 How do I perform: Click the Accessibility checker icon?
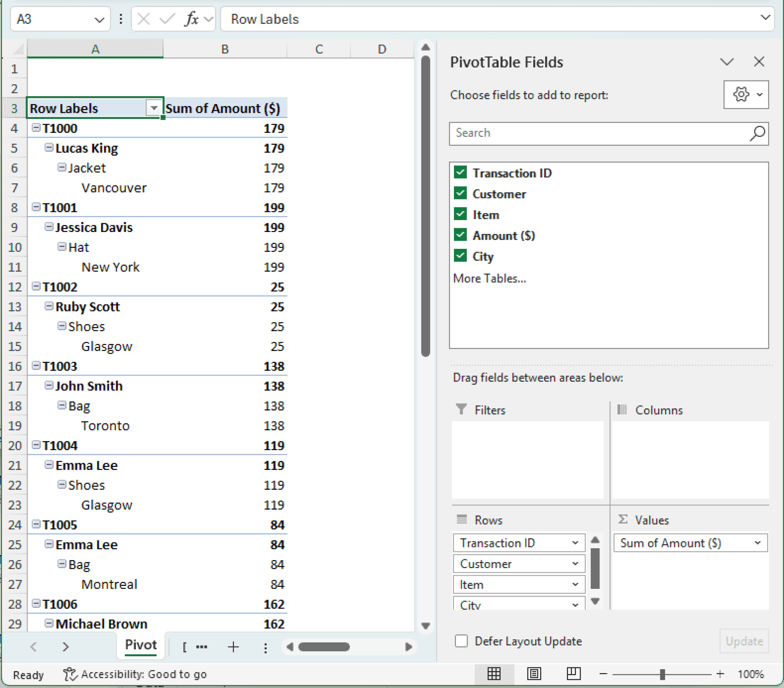[x=70, y=675]
